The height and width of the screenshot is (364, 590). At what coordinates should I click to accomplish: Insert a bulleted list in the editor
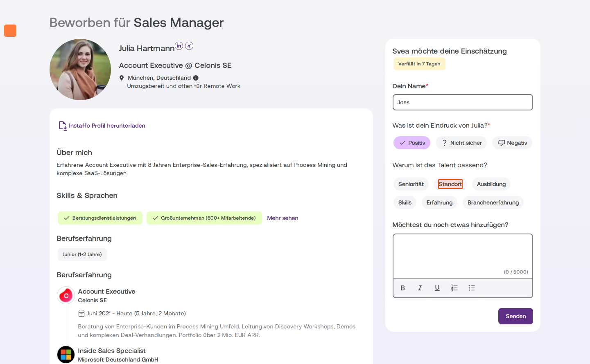(x=472, y=288)
